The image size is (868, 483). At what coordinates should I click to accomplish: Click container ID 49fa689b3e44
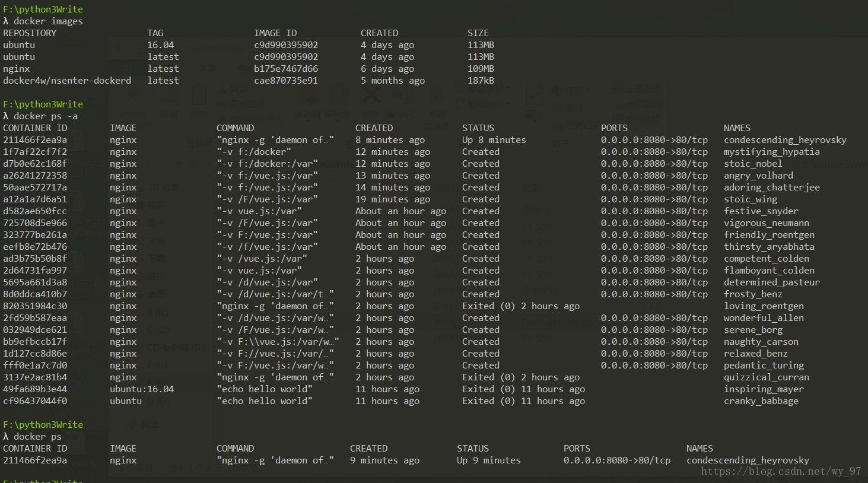(35, 389)
